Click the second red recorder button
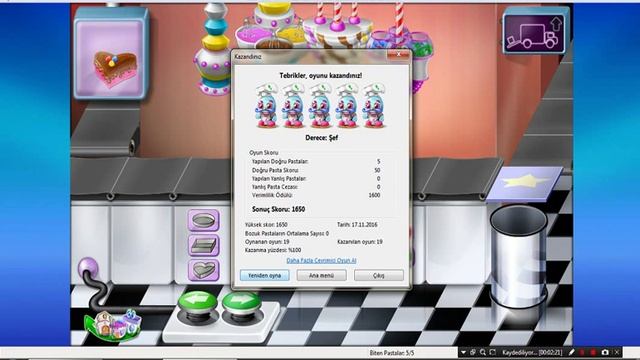Image resolution: width=640 pixels, height=360 pixels. (x=593, y=352)
